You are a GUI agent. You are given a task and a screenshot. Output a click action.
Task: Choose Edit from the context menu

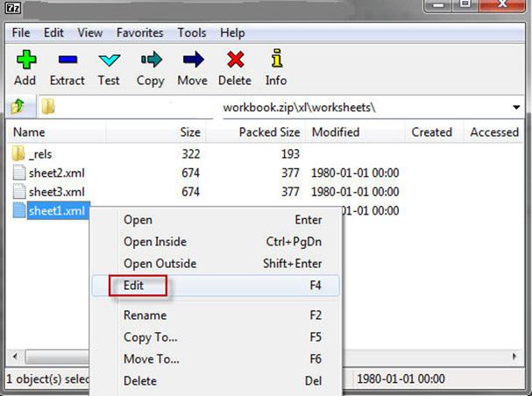pos(134,286)
